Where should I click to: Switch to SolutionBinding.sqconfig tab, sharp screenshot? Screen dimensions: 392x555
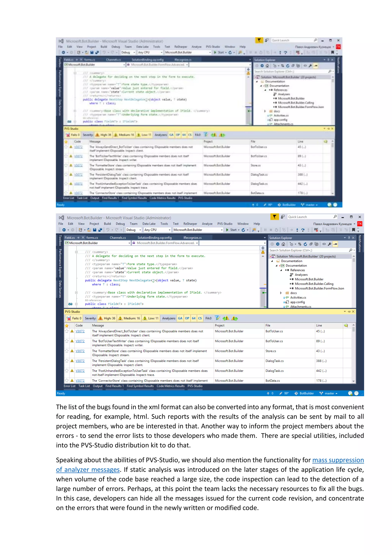154,238
